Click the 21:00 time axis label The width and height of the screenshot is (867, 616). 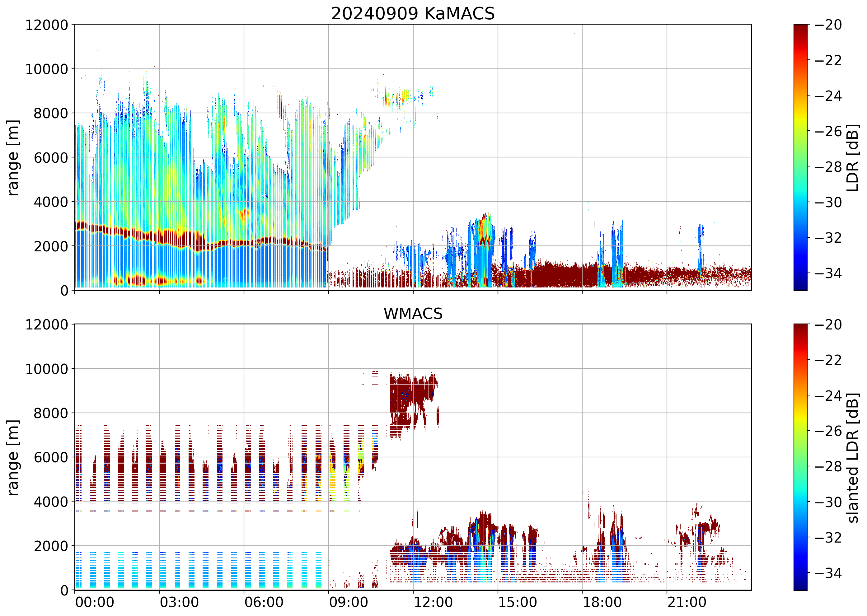(687, 602)
